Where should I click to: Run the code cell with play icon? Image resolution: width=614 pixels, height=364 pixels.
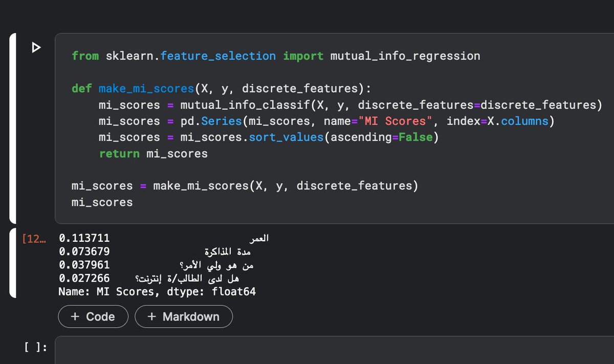(x=35, y=48)
